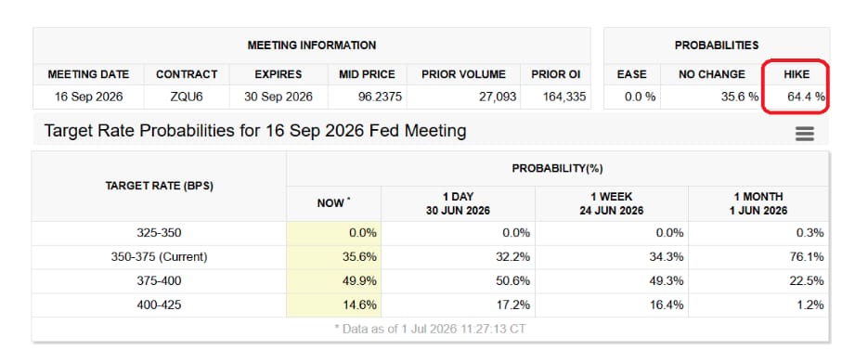Click the ZQU6 contract cell
Viewport: 868px width, 363px height.
point(187,97)
